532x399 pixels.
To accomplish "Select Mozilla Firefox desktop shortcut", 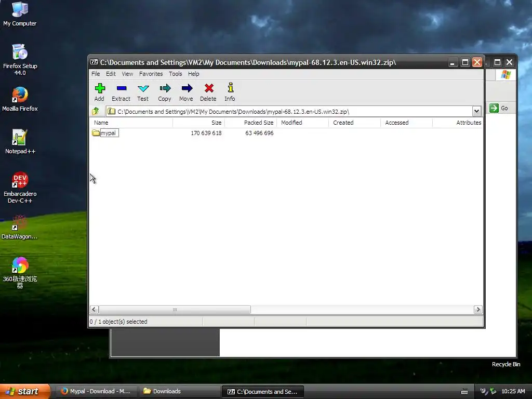I will [20, 99].
